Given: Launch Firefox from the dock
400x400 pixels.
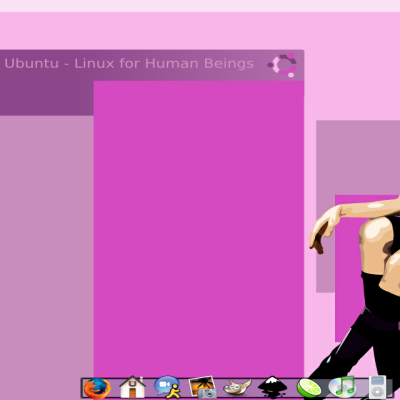Looking at the screenshot, I should click(x=97, y=388).
